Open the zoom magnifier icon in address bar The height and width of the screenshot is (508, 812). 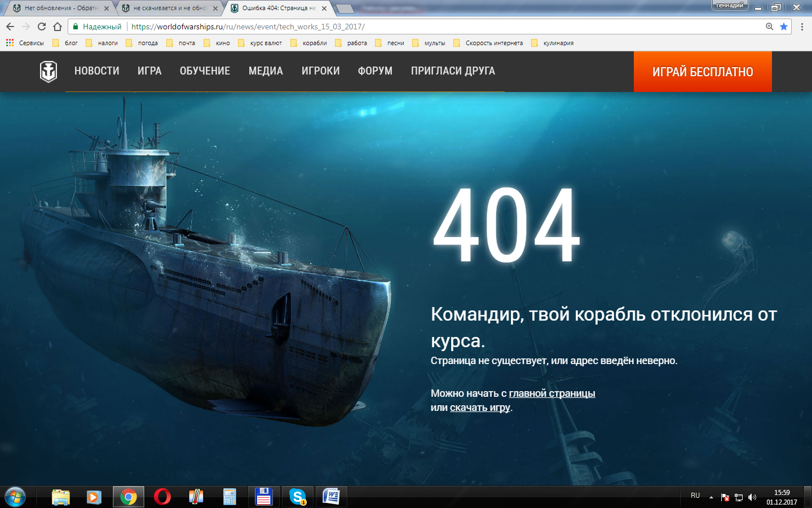coord(769,27)
